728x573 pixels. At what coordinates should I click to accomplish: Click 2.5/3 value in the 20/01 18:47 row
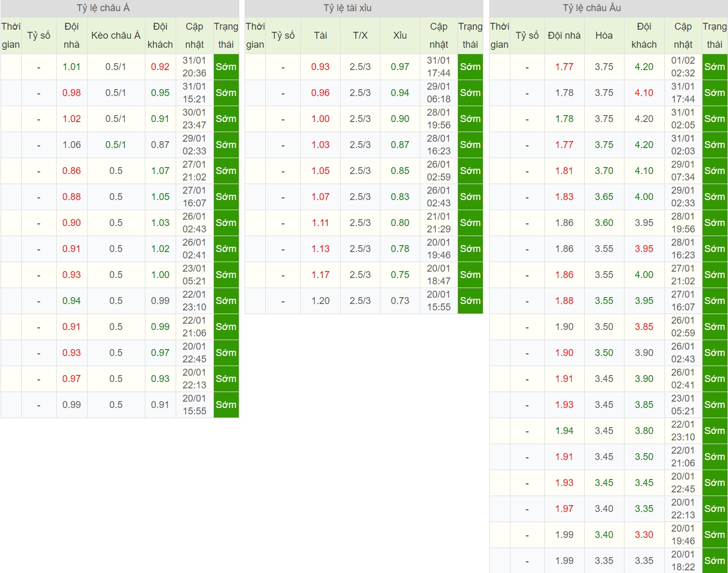coord(360,275)
